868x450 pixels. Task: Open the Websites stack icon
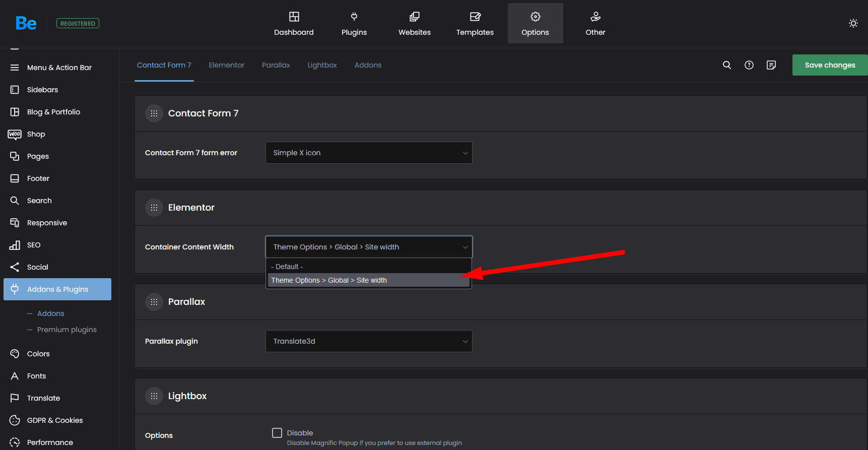point(415,17)
